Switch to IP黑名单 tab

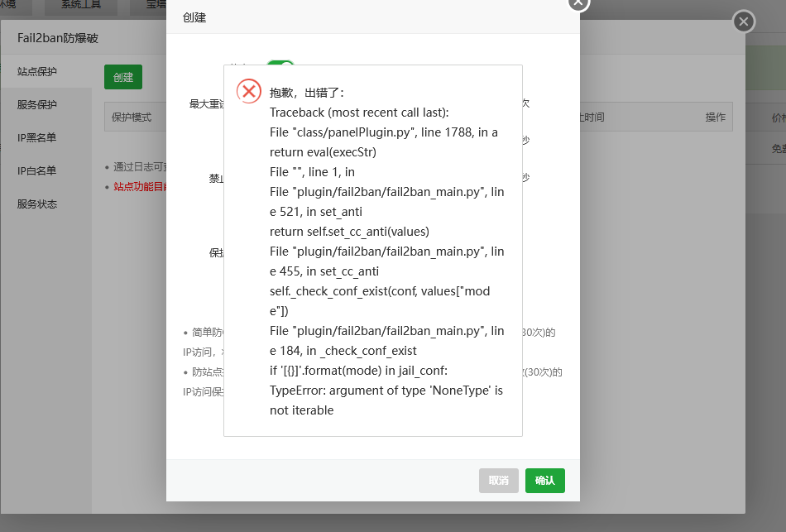[x=36, y=137]
